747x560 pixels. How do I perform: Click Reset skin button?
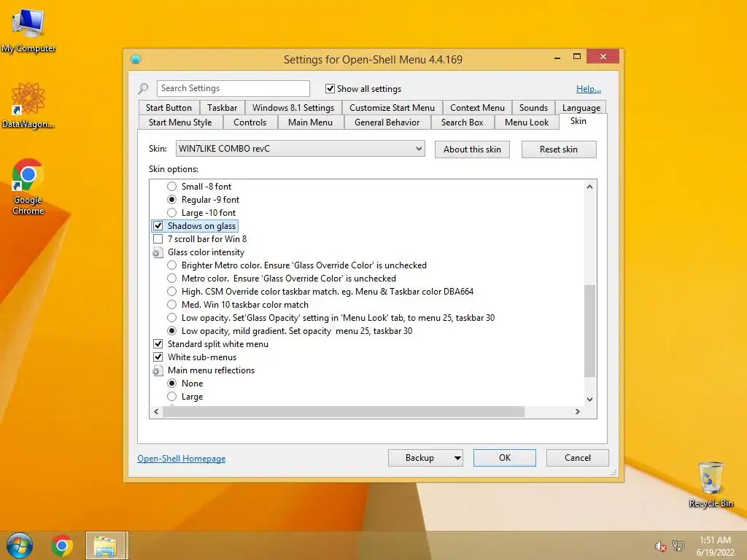[558, 149]
